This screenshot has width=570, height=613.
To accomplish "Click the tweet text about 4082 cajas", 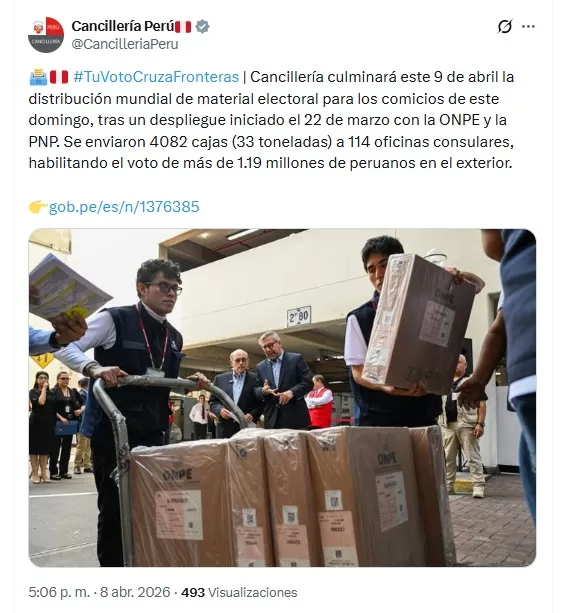I will pyautogui.click(x=271, y=142).
